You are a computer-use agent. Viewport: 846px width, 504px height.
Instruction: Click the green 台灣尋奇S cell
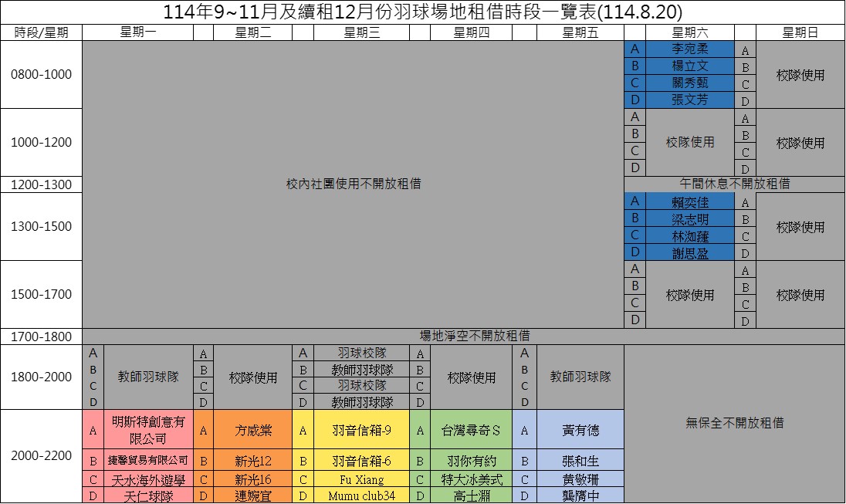[x=471, y=431]
